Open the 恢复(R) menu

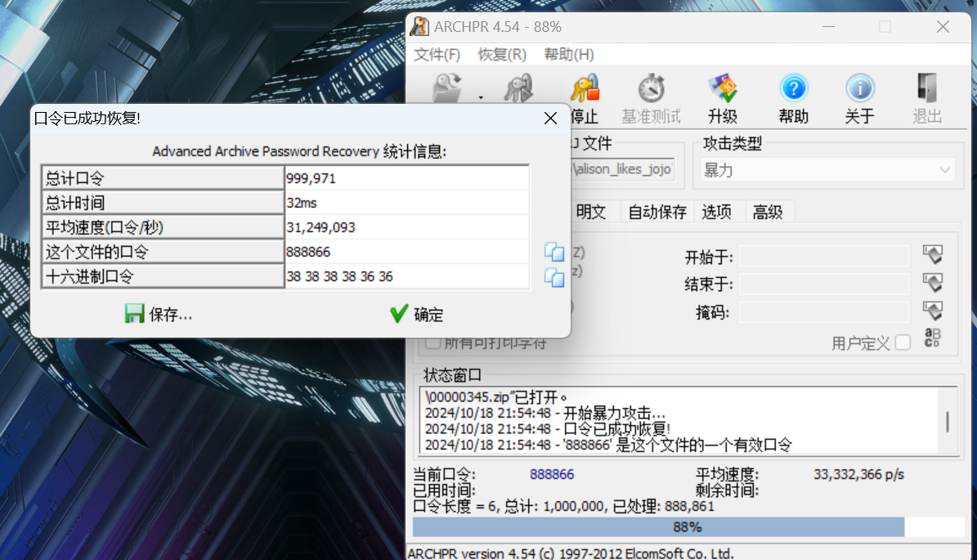(x=502, y=55)
